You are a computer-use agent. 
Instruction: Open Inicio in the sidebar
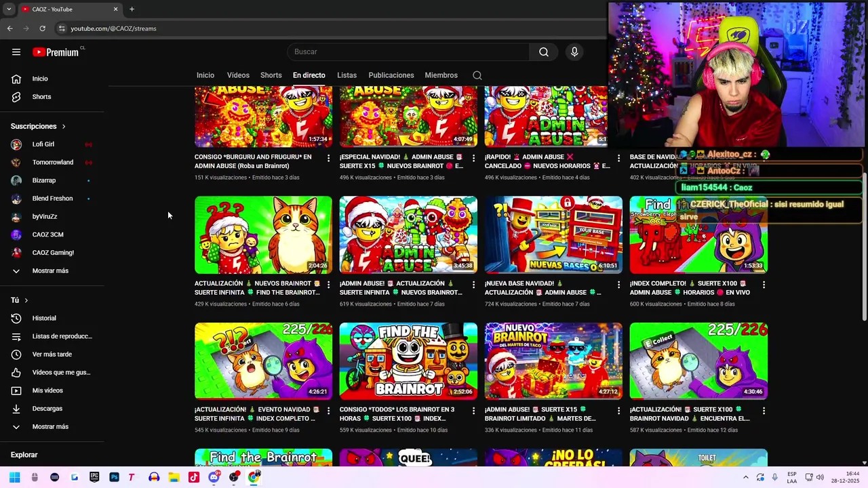tap(52, 79)
